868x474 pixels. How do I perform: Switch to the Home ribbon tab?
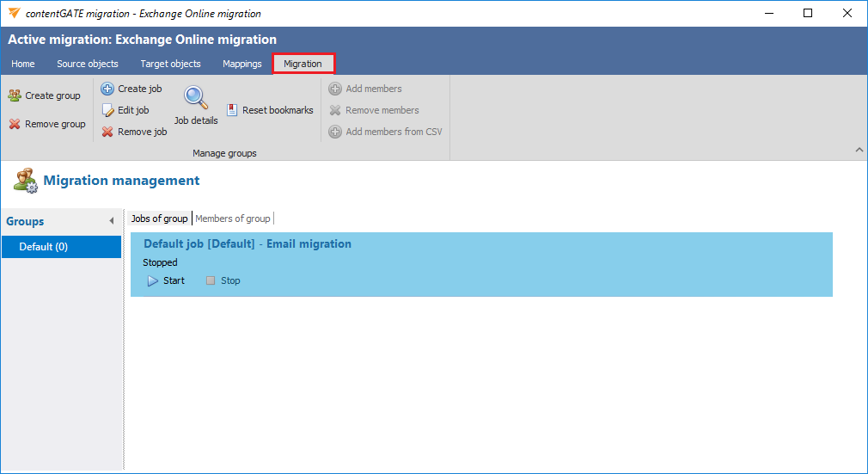tap(23, 64)
